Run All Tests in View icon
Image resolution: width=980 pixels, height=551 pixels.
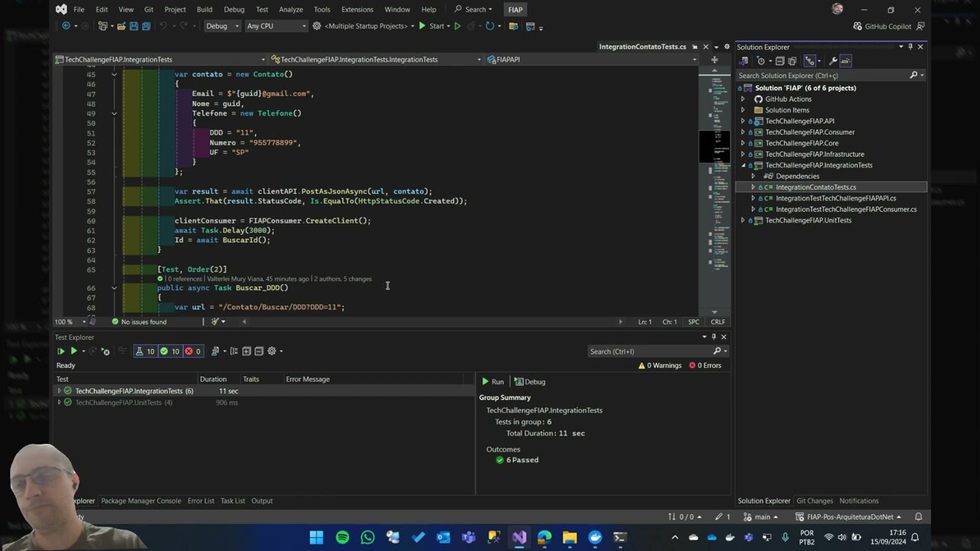coord(60,351)
